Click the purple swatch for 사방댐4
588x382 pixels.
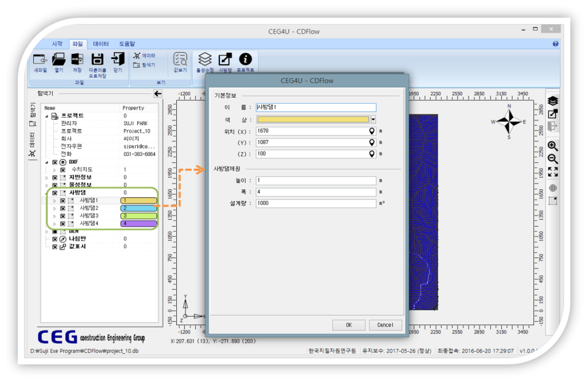pos(138,224)
